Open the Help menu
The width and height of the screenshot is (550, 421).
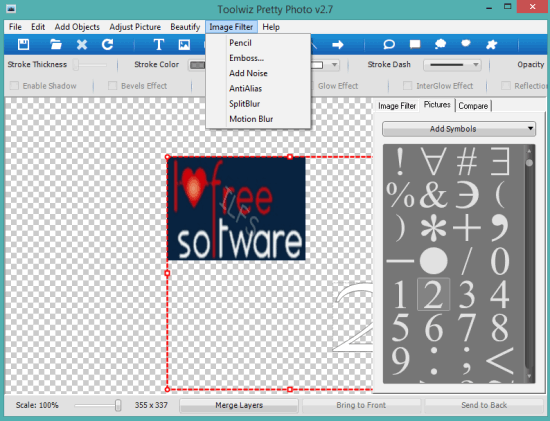pyautogui.click(x=271, y=27)
